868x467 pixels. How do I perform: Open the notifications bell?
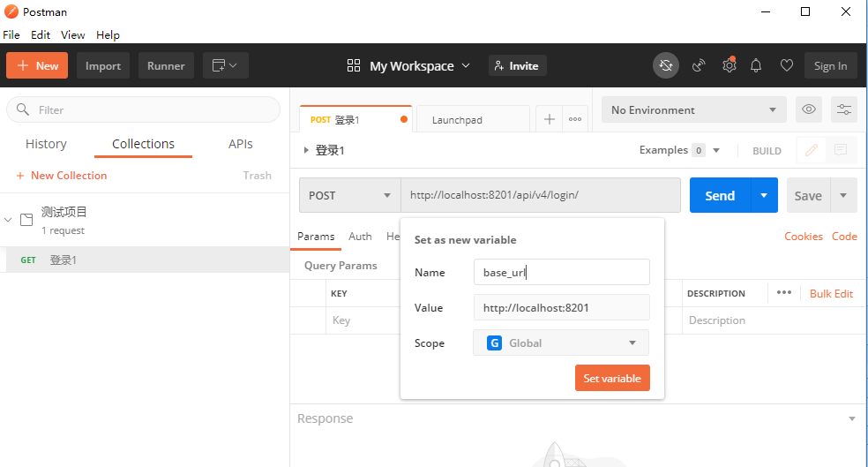tap(756, 66)
